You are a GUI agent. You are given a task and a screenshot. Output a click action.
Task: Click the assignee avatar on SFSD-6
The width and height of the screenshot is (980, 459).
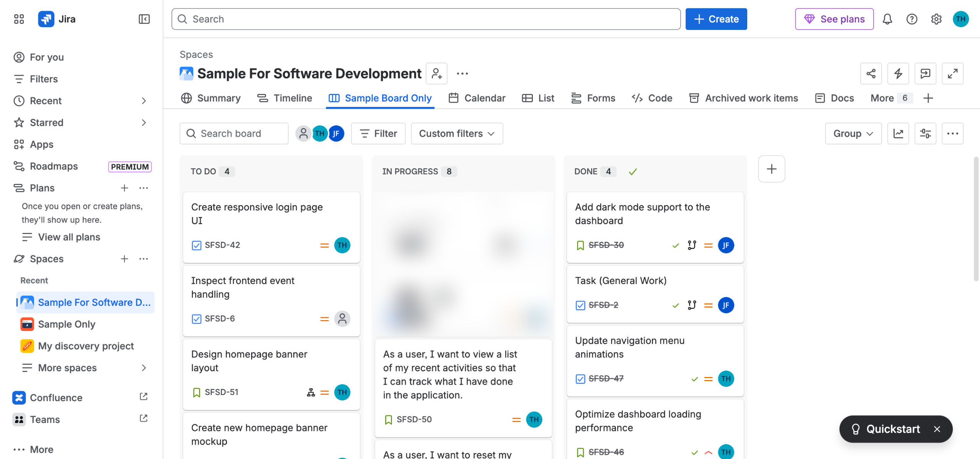pyautogui.click(x=342, y=319)
